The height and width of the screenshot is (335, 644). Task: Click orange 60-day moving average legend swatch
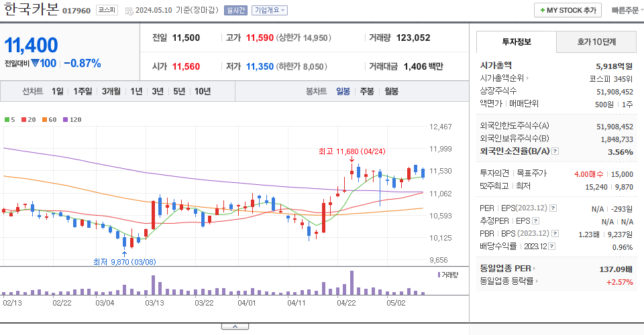pyautogui.click(x=44, y=120)
